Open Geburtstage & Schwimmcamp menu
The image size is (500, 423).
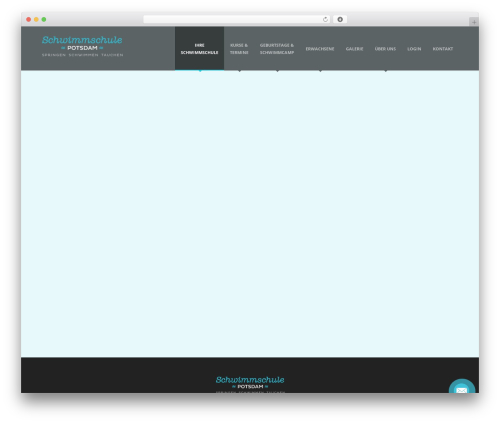point(277,49)
